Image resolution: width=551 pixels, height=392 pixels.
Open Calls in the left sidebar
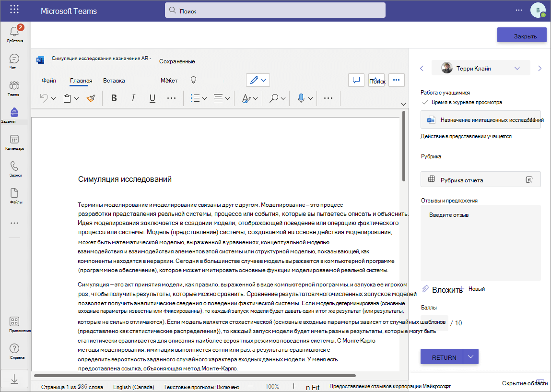pyautogui.click(x=14, y=169)
